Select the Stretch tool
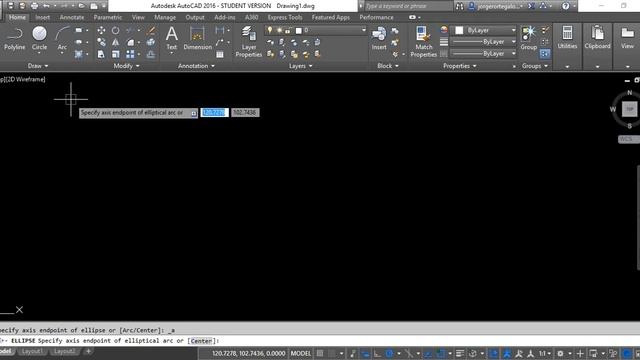640x360 pixels. (x=101, y=54)
